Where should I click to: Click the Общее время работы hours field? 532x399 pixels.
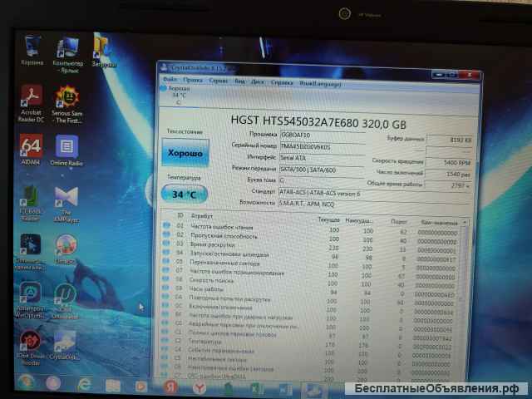tap(447, 185)
